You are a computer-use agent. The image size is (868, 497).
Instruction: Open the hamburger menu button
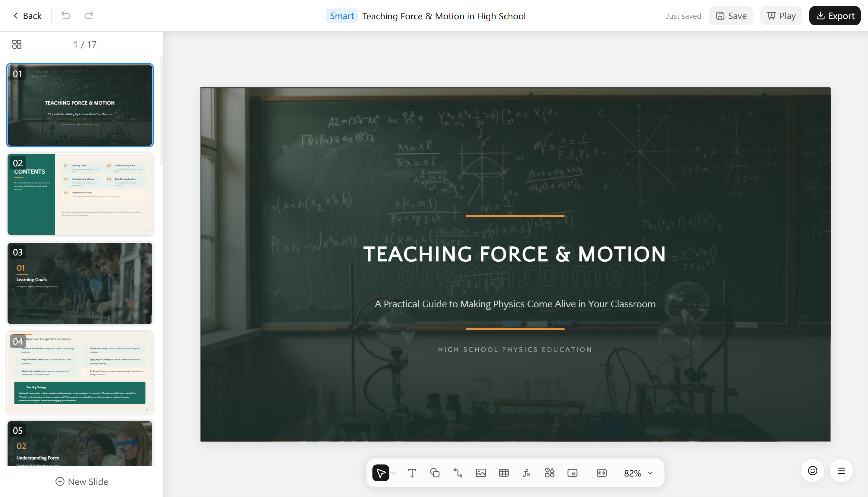pos(842,471)
